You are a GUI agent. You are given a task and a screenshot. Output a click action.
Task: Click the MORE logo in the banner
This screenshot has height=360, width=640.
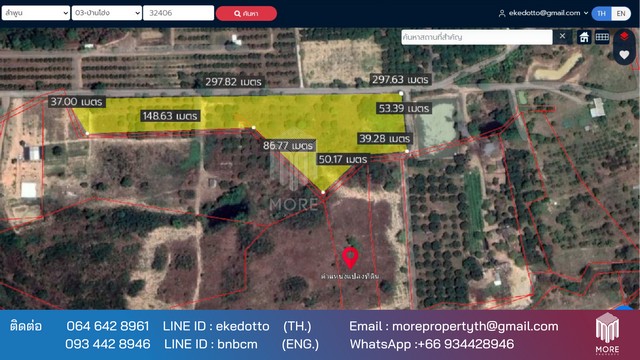607,334
